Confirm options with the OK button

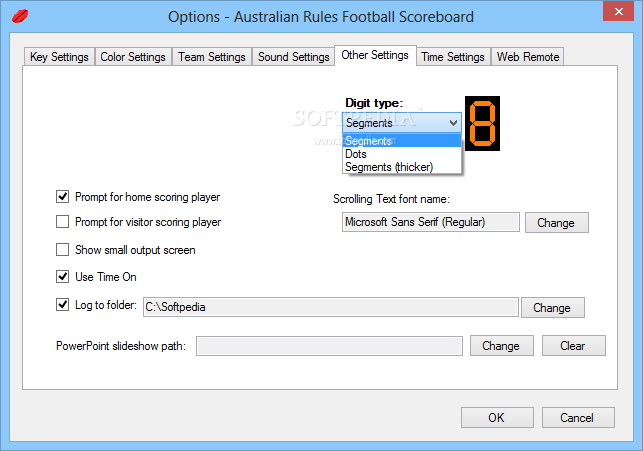point(497,417)
